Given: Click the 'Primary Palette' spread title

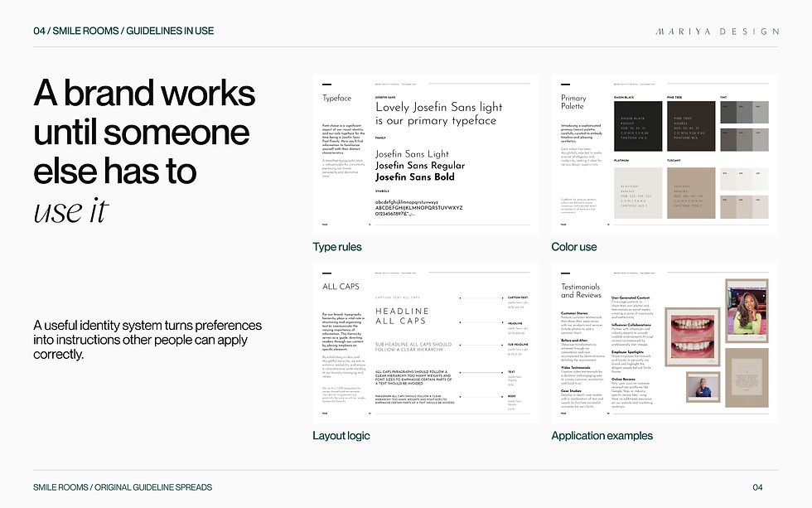Looking at the screenshot, I should pyautogui.click(x=573, y=102).
